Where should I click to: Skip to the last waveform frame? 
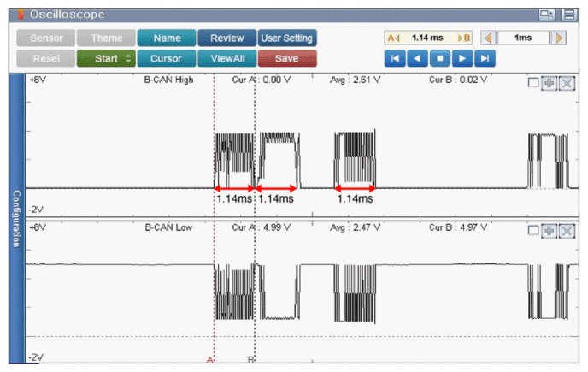point(484,59)
